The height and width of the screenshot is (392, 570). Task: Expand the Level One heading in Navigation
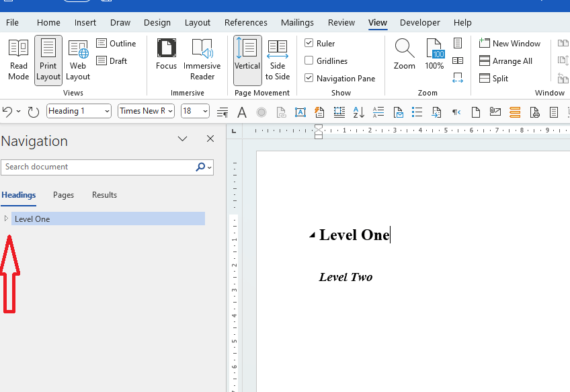6,219
